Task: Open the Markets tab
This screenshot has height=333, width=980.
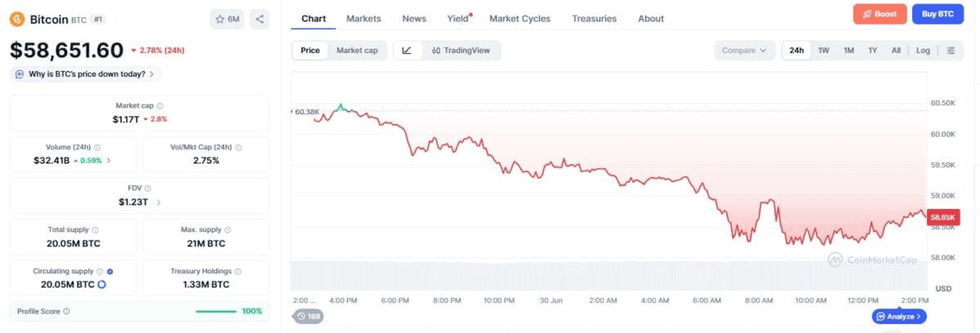Action: tap(363, 18)
